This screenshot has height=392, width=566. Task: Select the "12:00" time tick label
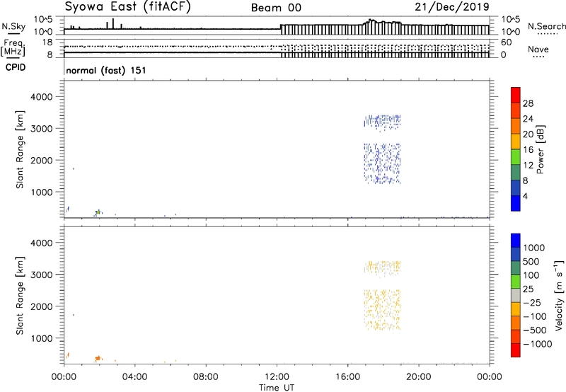pos(277,377)
